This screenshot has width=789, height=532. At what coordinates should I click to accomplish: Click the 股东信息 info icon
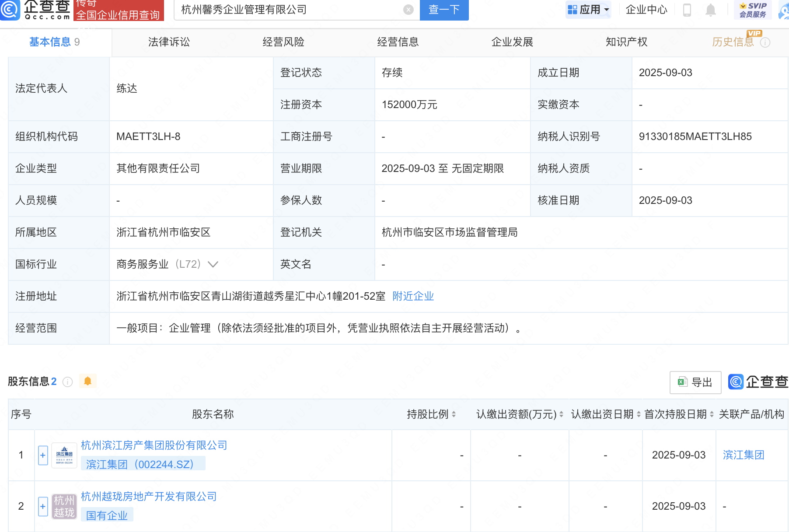pyautogui.click(x=67, y=382)
